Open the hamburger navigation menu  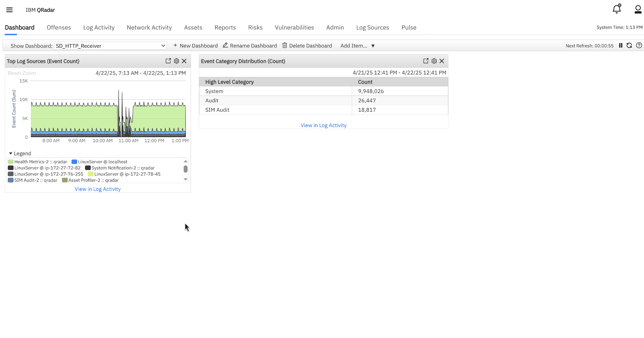point(9,10)
